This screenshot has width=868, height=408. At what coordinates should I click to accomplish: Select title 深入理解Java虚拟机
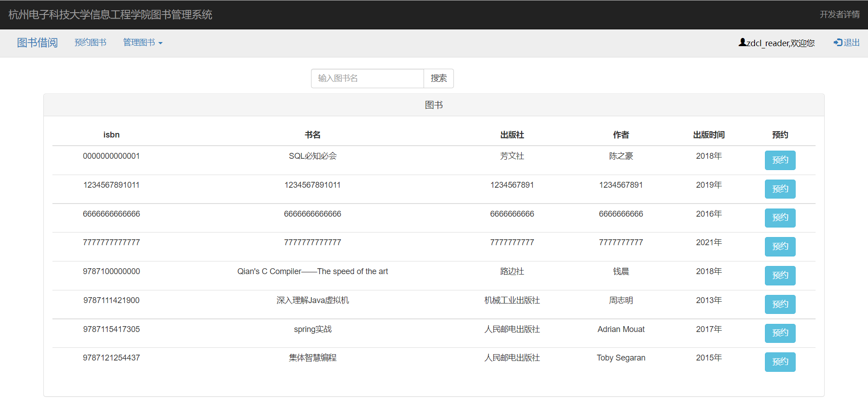tap(312, 300)
